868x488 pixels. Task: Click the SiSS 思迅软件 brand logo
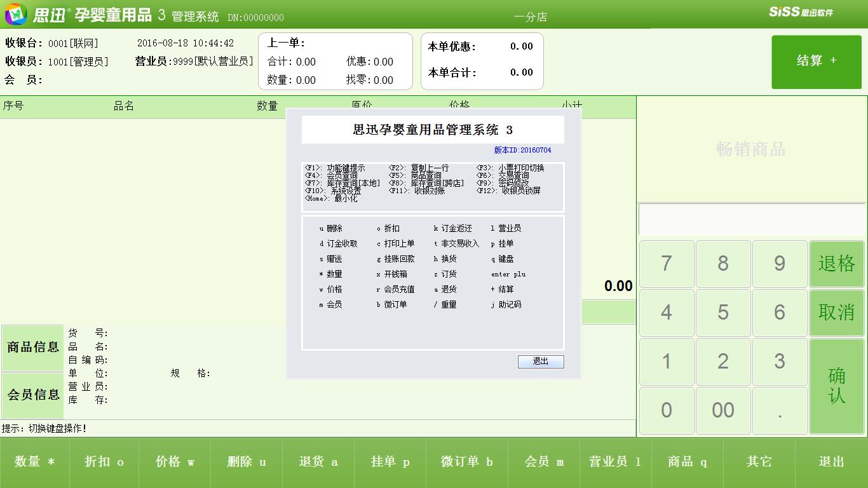click(801, 12)
